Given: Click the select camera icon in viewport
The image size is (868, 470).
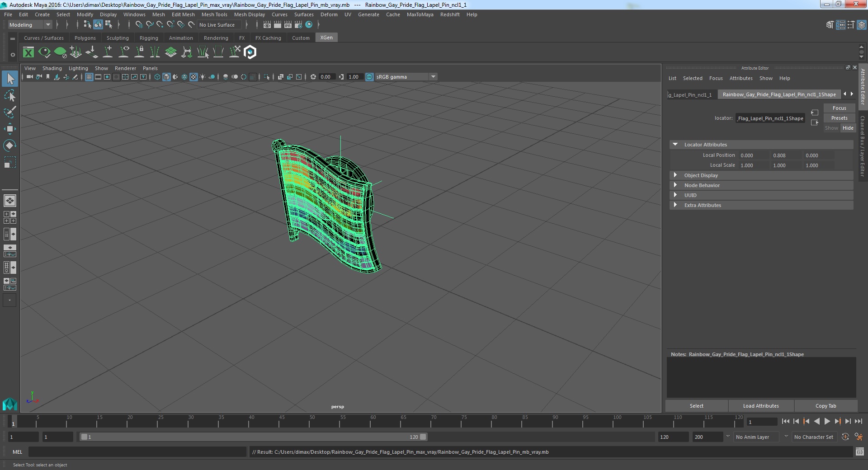Looking at the screenshot, I should (x=29, y=77).
